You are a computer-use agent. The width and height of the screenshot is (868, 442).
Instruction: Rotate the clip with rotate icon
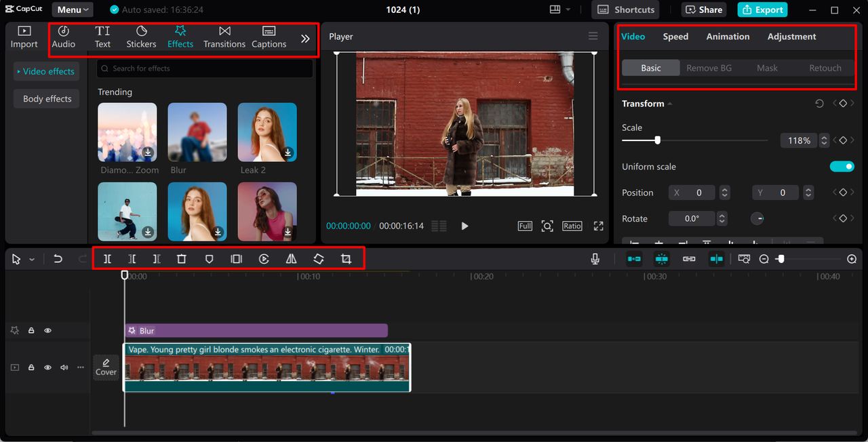(x=319, y=259)
